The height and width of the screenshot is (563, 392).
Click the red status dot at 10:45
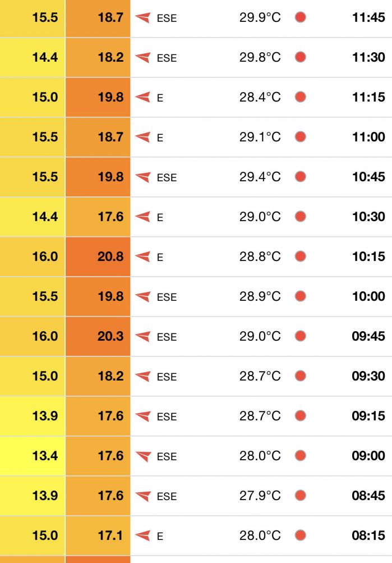[x=301, y=177]
